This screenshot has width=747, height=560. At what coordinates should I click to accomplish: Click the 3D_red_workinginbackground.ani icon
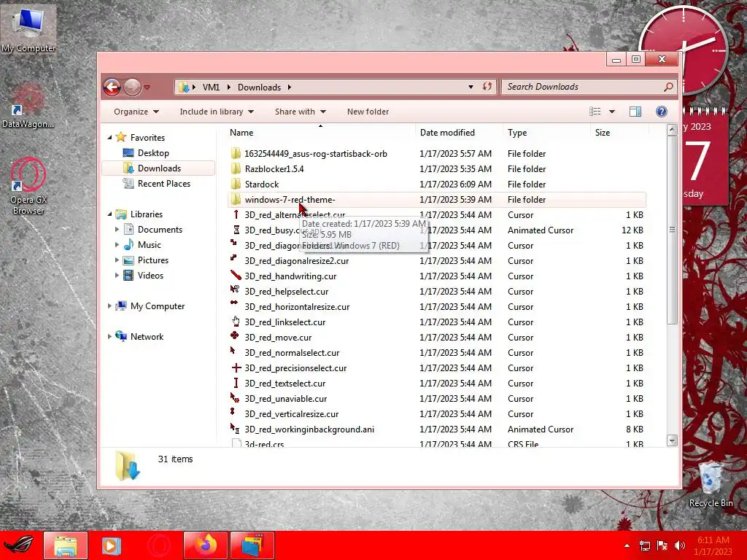tap(236, 429)
